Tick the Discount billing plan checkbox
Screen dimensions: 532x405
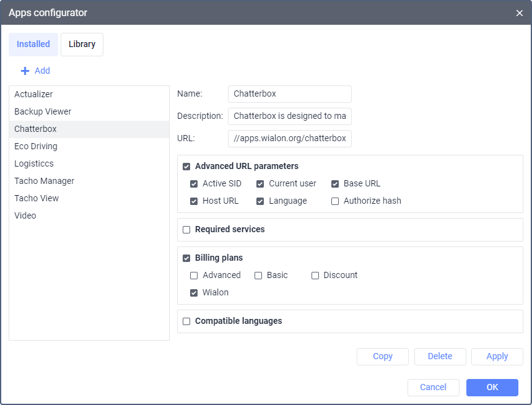(315, 276)
